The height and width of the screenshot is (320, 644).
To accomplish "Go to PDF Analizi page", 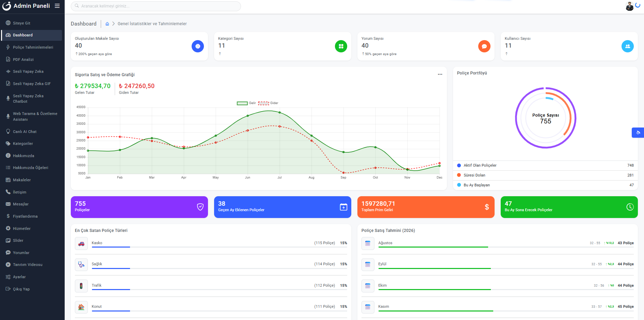I will pos(32,60).
